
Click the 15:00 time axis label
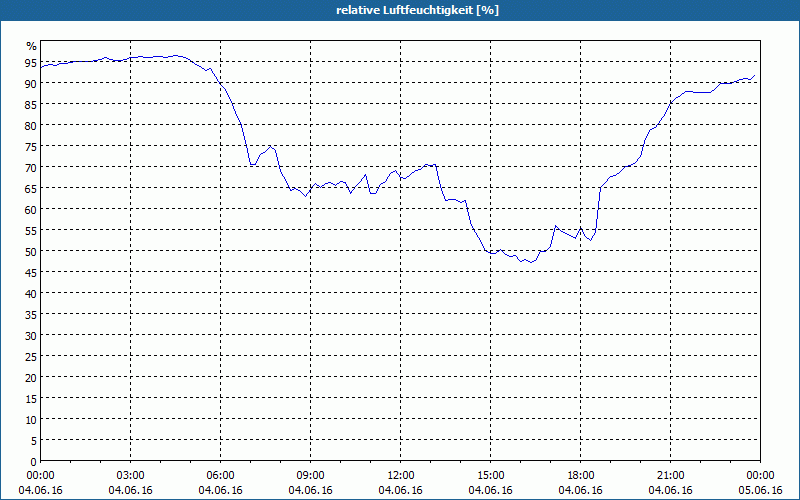tap(490, 476)
